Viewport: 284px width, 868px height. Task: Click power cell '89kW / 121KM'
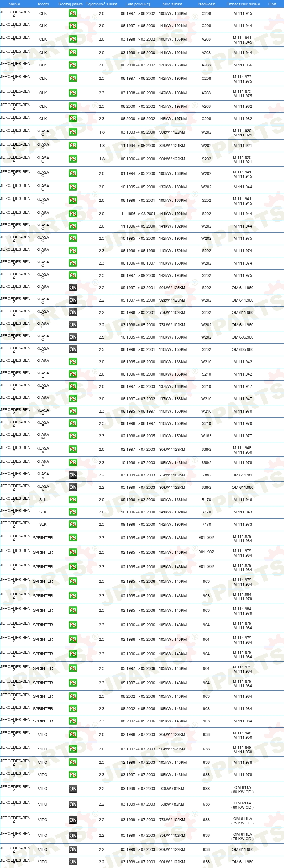click(173, 146)
